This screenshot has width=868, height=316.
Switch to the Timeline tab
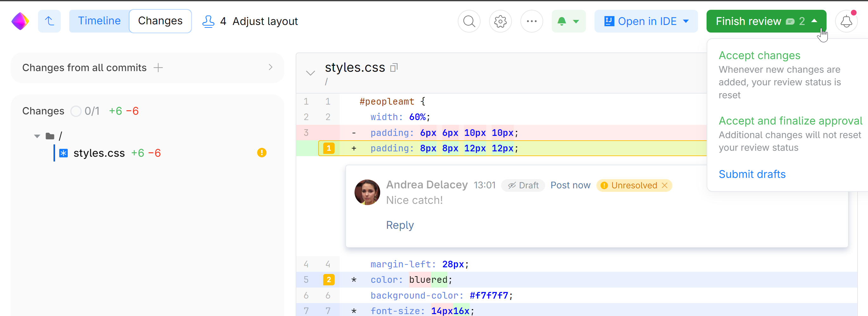[99, 21]
